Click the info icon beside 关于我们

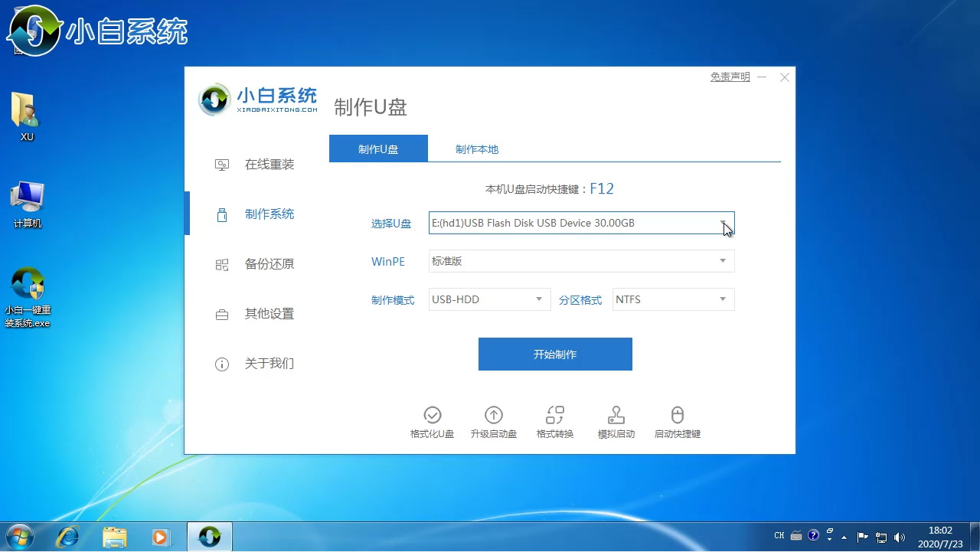pos(222,364)
